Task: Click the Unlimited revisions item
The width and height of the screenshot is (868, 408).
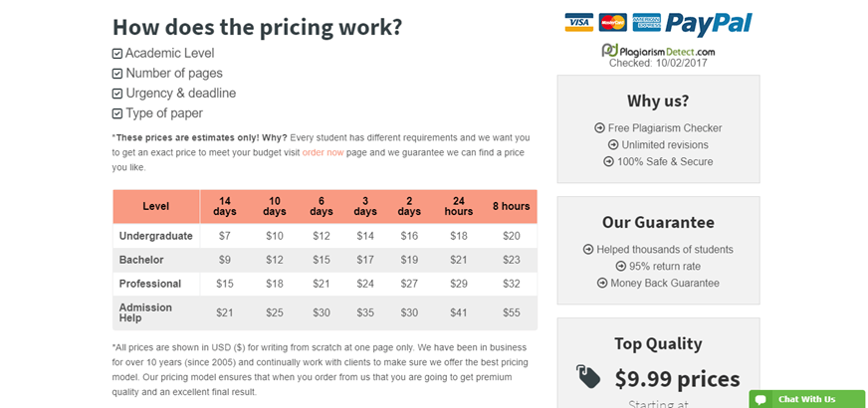Action: pos(658,145)
